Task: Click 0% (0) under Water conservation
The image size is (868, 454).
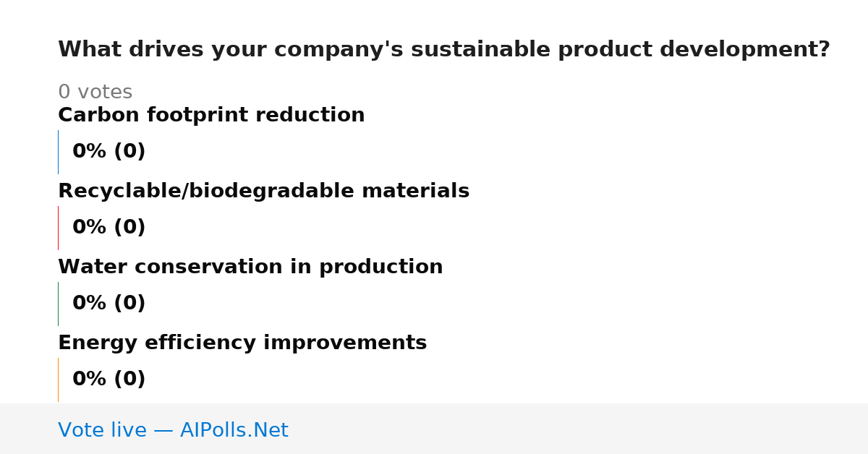Action: click(109, 303)
